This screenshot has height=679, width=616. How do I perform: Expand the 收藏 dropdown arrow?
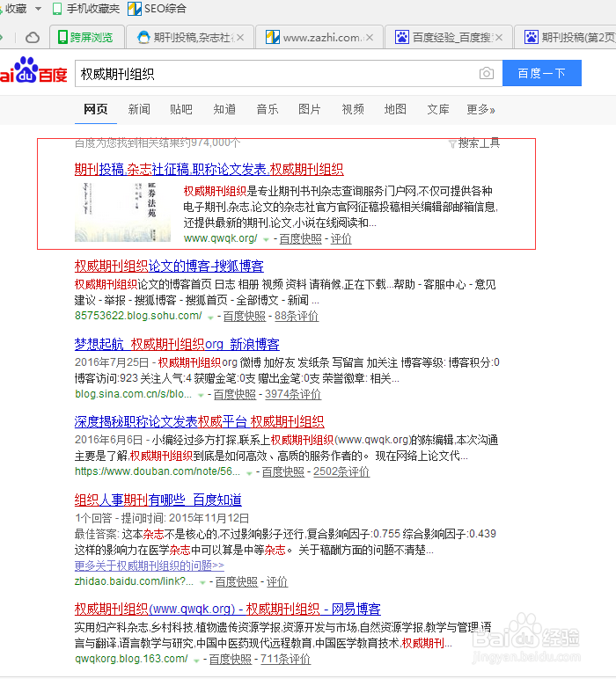(x=38, y=9)
